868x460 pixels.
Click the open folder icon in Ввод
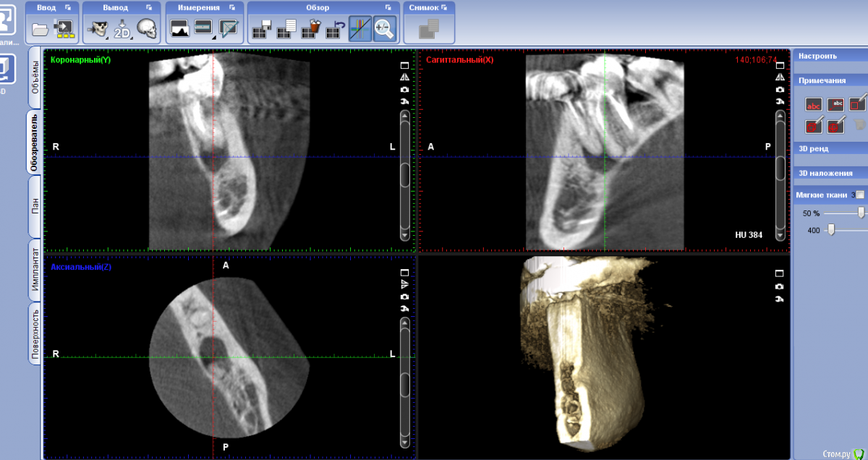coord(40,29)
